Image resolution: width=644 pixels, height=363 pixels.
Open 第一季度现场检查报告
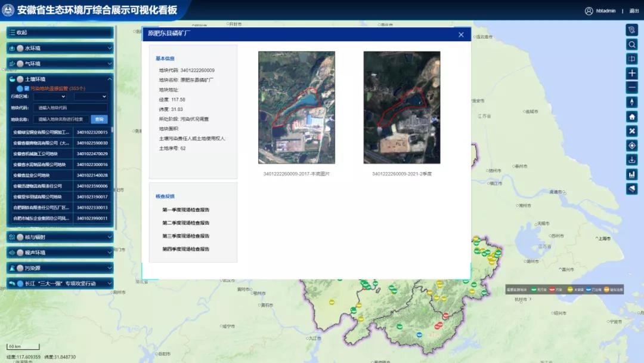tap(185, 210)
